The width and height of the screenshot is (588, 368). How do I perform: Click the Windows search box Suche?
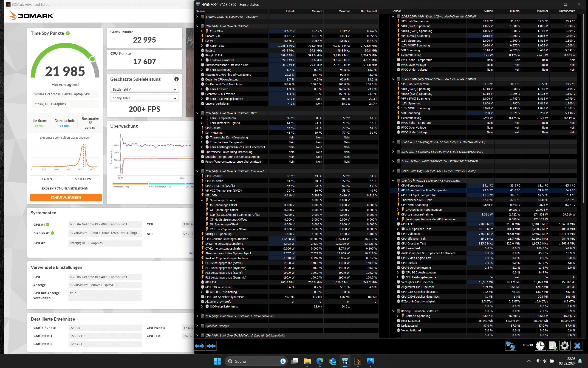pyautogui.click(x=256, y=361)
